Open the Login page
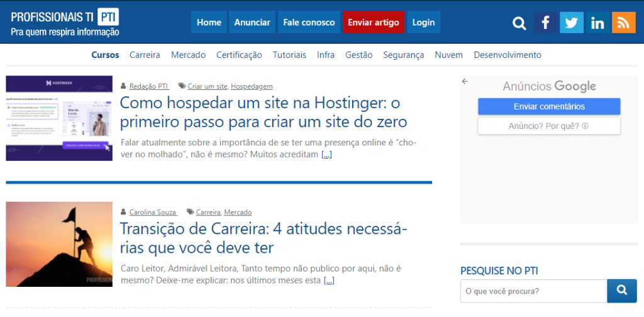The image size is (644, 317). pyautogui.click(x=423, y=22)
